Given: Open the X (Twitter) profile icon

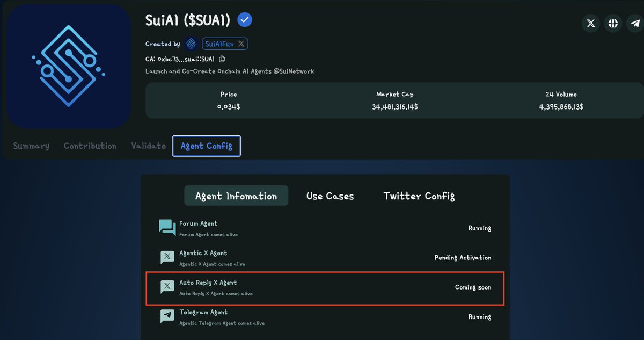Looking at the screenshot, I should tap(591, 23).
